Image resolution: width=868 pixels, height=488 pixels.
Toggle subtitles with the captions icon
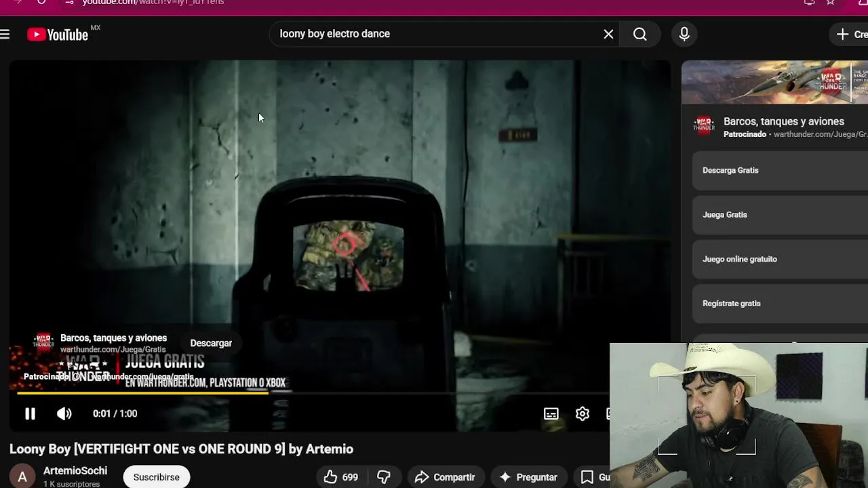551,413
